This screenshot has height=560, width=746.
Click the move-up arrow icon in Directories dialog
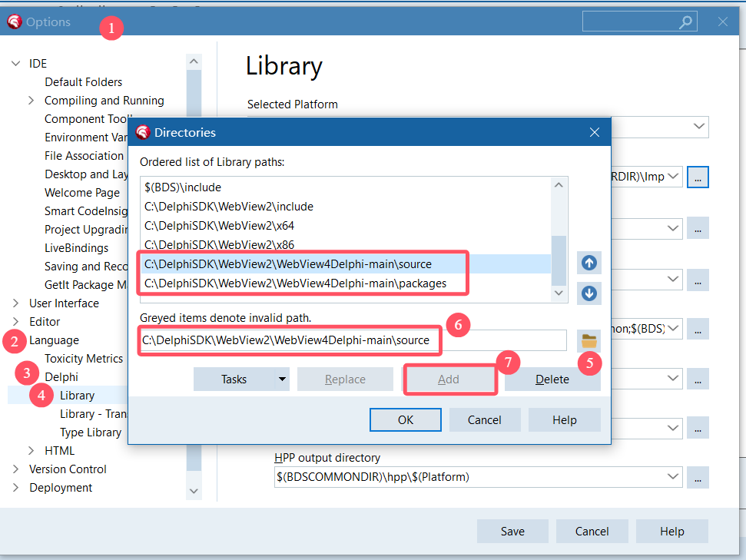coord(589,263)
